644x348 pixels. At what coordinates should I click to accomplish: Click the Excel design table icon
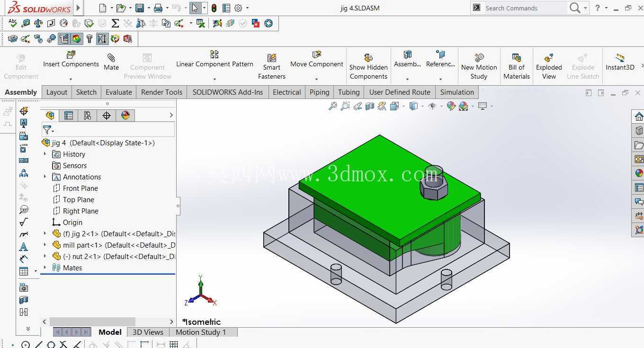coord(201,23)
